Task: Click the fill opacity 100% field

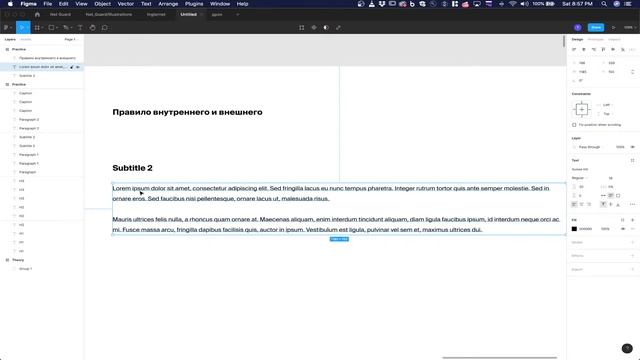Action: click(606, 229)
